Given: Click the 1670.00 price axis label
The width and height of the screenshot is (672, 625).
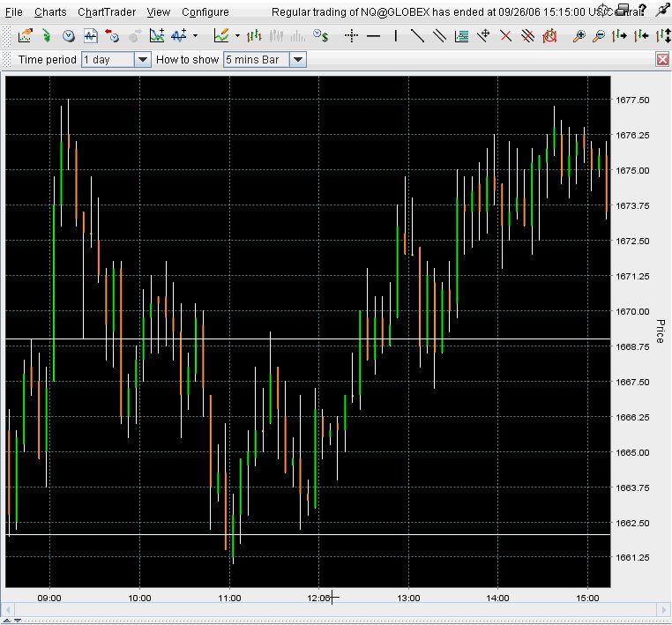Looking at the screenshot, I should [632, 311].
